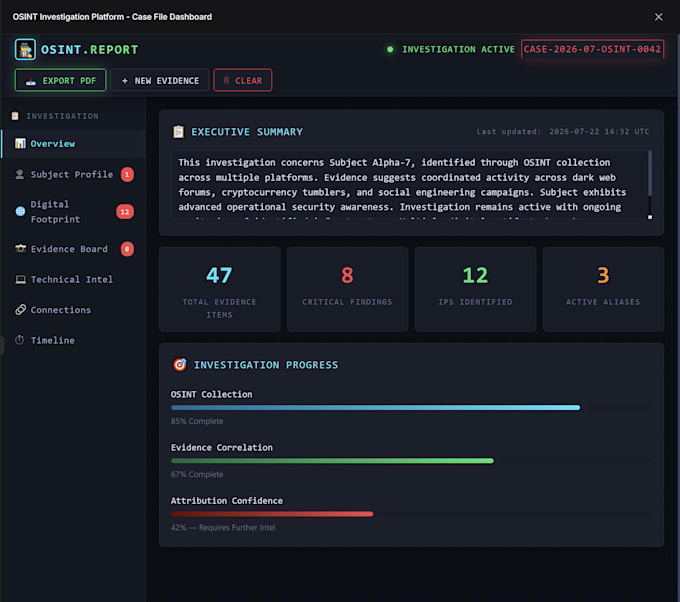Click the Timeline clock icon

[x=20, y=340]
